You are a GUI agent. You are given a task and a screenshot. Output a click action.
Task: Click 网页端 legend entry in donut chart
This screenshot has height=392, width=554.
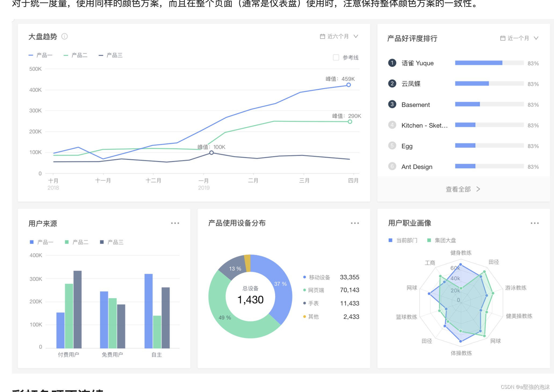314,290
